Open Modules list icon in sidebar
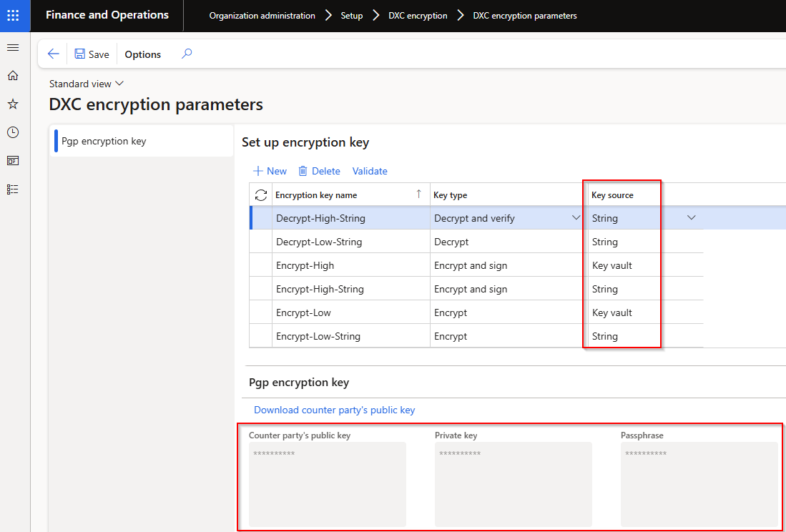The height and width of the screenshot is (532, 786). point(12,189)
